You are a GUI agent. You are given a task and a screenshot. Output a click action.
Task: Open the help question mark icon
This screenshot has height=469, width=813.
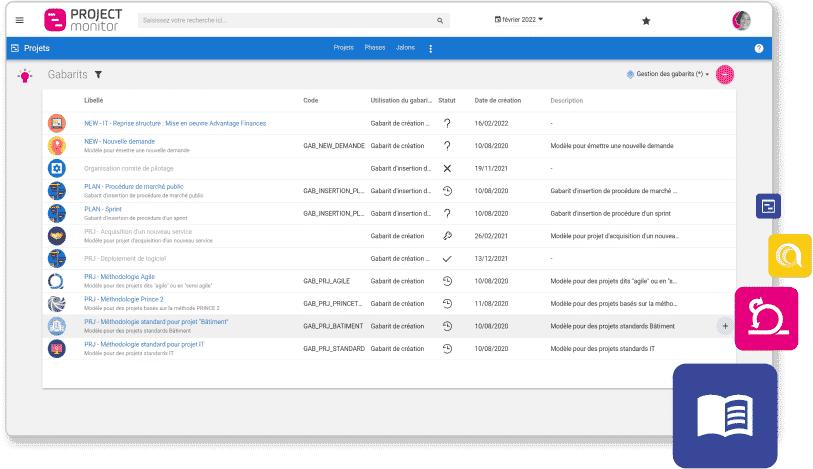pos(759,48)
